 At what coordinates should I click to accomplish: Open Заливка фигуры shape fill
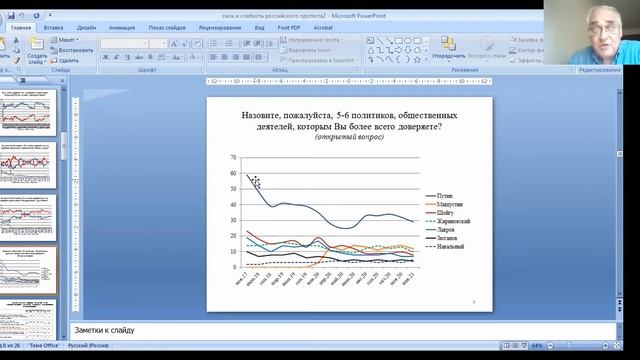[x=527, y=40]
